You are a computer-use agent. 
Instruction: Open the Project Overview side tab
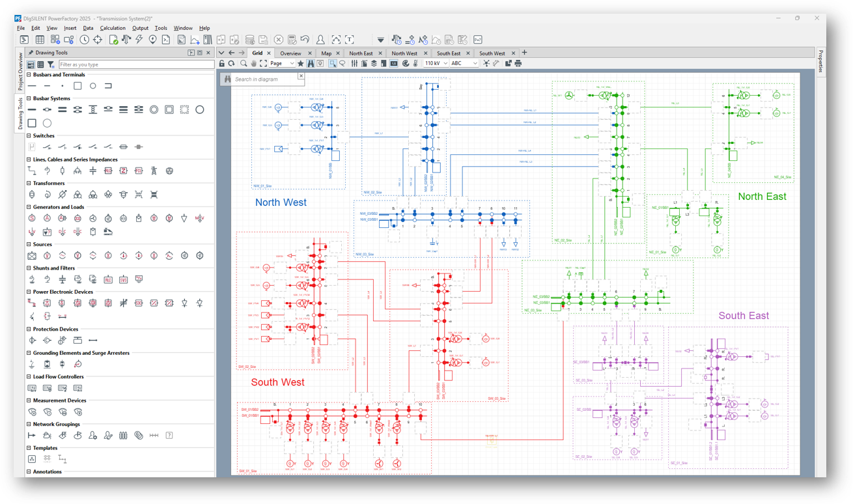[x=20, y=71]
